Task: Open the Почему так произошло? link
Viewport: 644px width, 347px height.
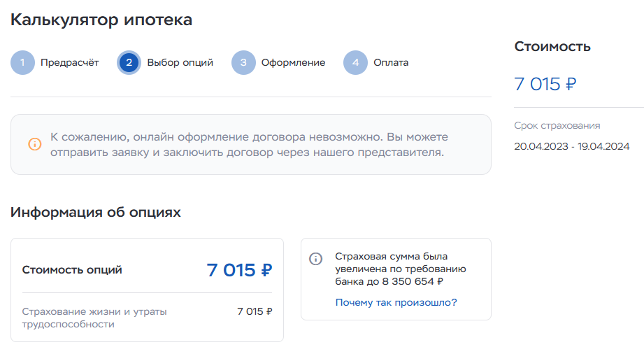Action: [x=396, y=303]
